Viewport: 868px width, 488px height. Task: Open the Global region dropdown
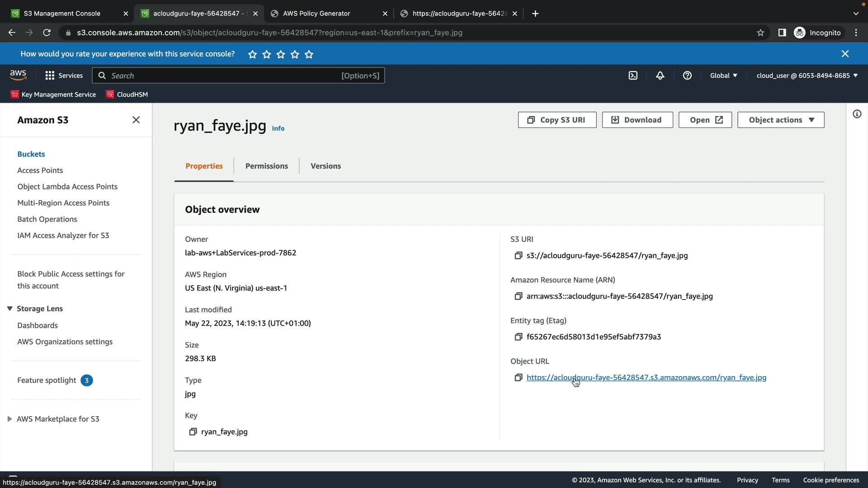(x=723, y=75)
